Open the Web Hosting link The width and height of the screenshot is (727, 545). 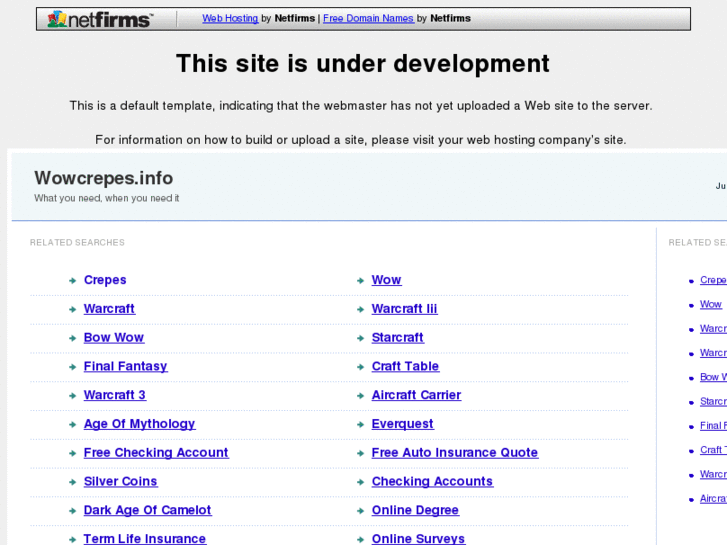click(x=230, y=18)
